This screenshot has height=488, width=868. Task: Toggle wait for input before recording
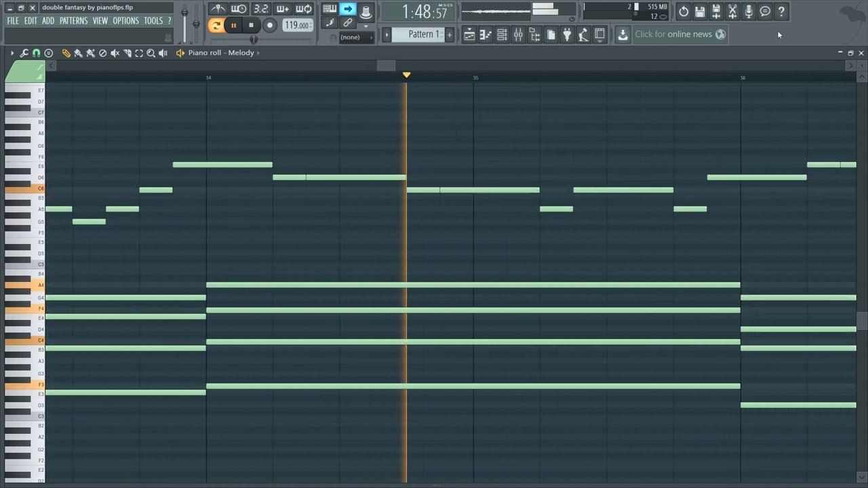coord(239,9)
